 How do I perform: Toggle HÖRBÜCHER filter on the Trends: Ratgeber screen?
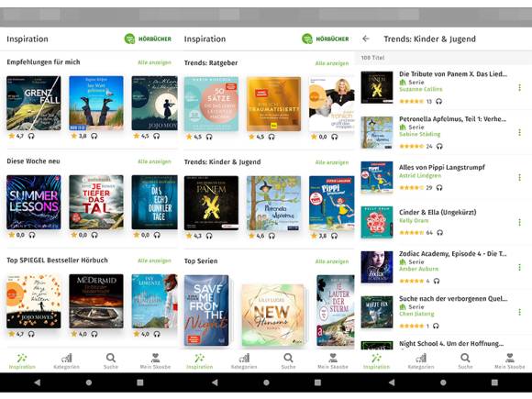coord(326,39)
